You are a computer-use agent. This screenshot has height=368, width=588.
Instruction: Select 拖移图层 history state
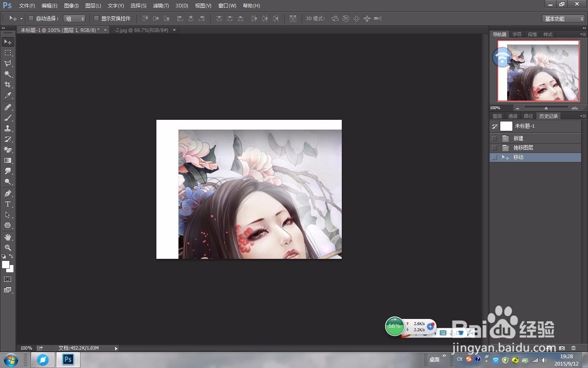point(535,148)
